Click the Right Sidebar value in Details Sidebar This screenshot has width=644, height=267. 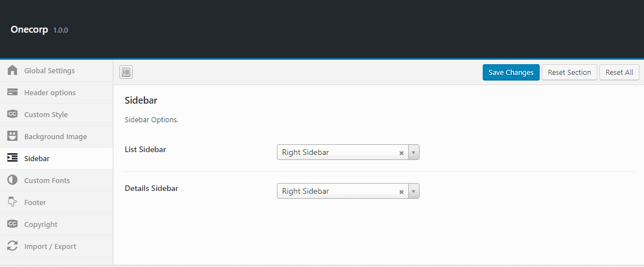(306, 191)
